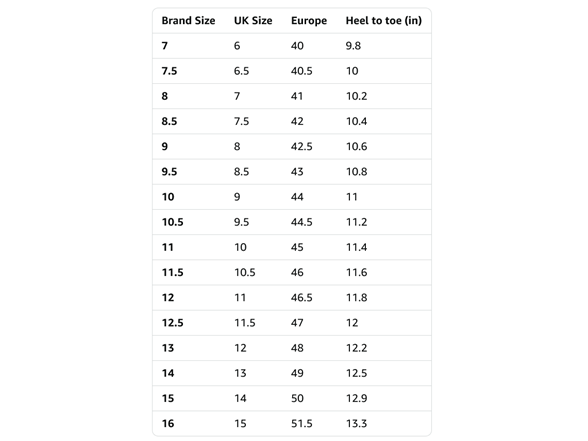The image size is (588, 441).
Task: Click the UK Size column header
Action: (253, 21)
